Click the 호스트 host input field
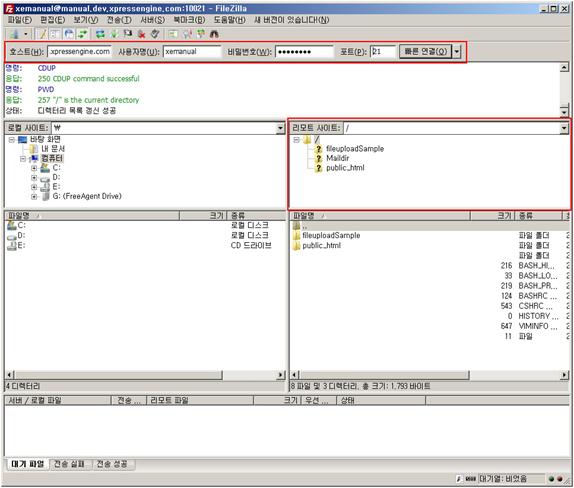574x488 pixels. [79, 52]
